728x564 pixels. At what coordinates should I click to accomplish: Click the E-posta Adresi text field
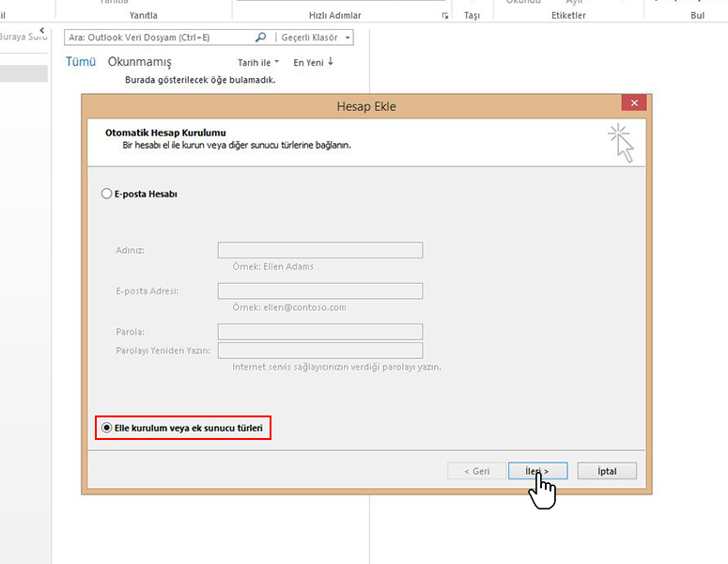tap(319, 290)
